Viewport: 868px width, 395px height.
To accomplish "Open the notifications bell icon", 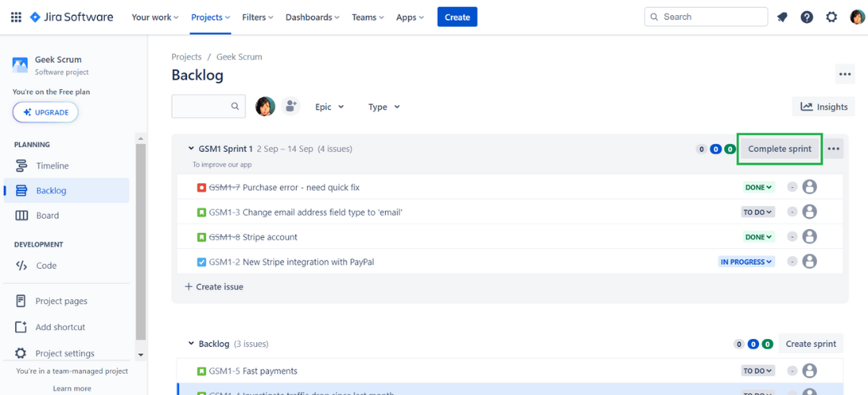I will point(782,17).
